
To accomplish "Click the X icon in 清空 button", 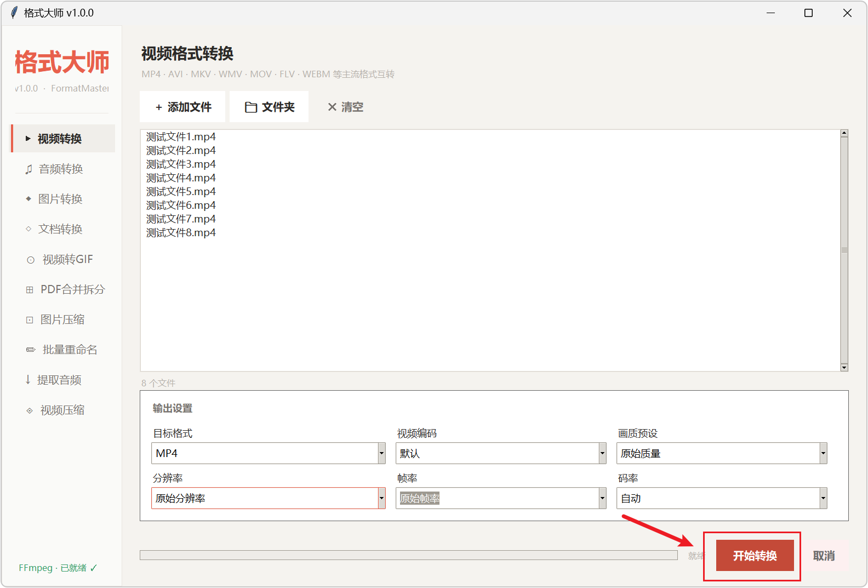I will (332, 107).
